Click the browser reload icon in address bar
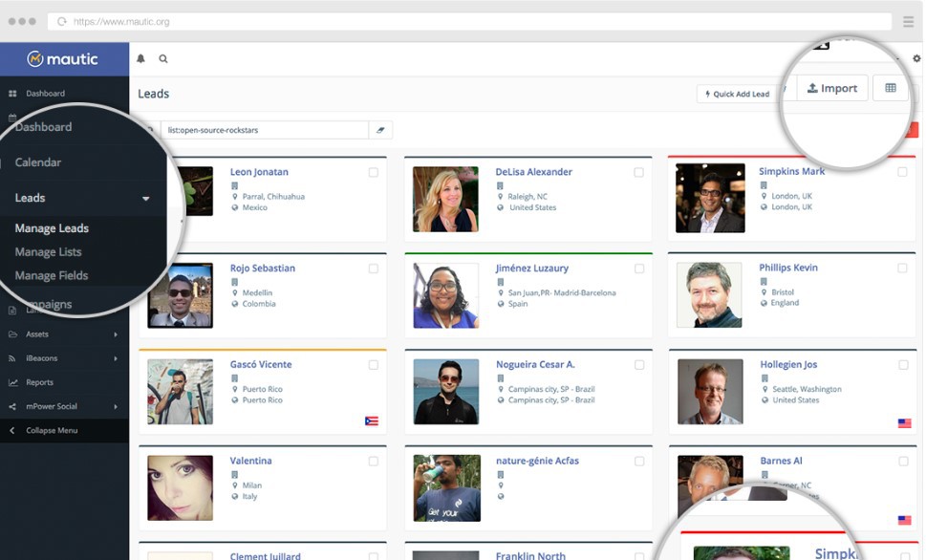Image resolution: width=926 pixels, height=560 pixels. 62,21
